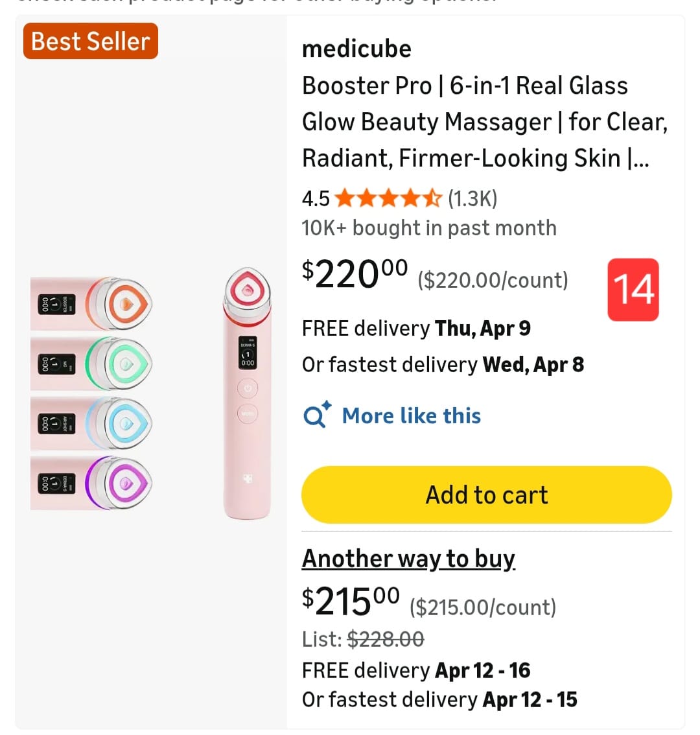Screen dimensions: 700x735
Task: Click the power button on the pink device
Action: pos(248,388)
